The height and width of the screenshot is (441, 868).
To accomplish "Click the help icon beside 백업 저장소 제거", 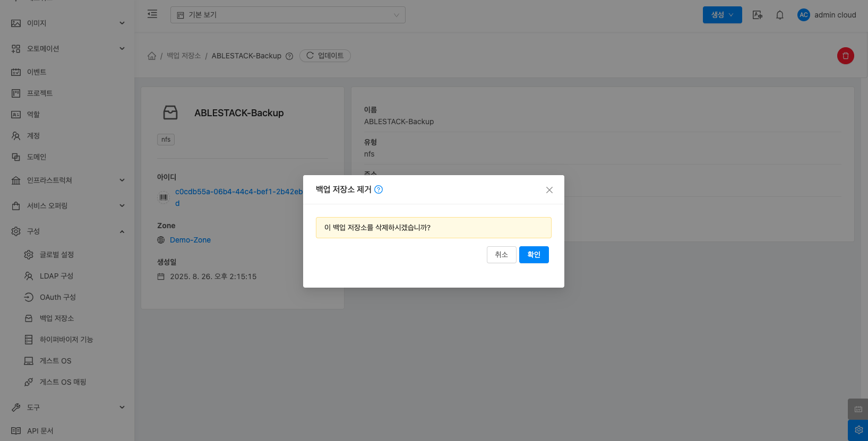I will pos(379,189).
